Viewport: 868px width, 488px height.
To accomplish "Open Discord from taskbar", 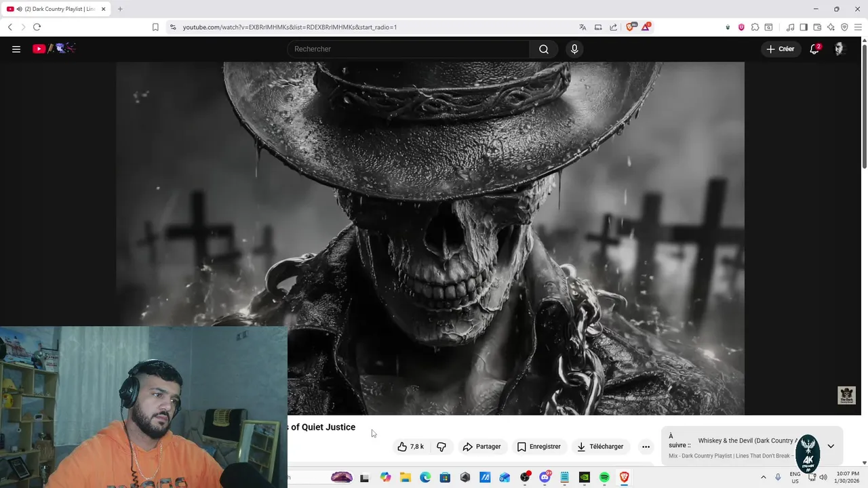I will click(x=545, y=477).
